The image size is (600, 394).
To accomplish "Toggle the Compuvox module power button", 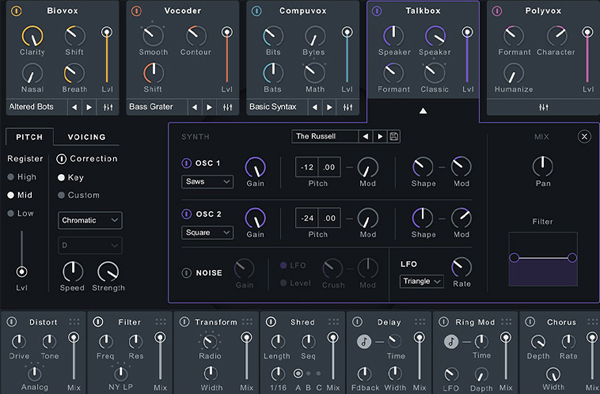I will click(256, 11).
